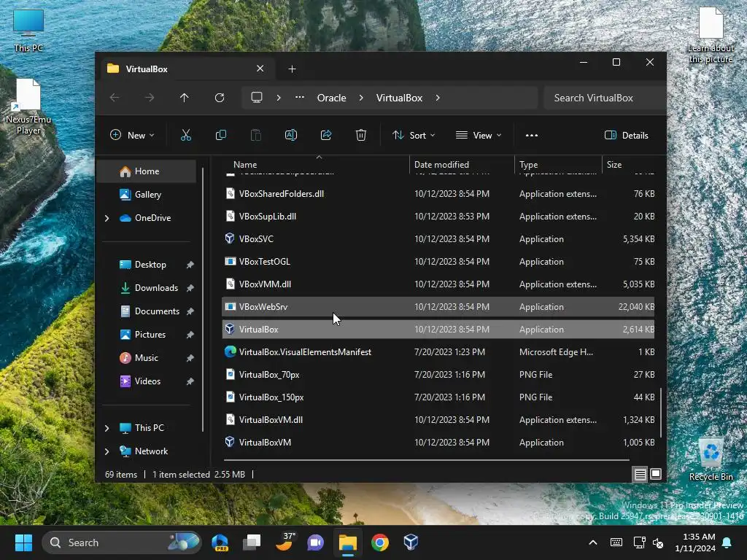Open the See more ellipsis menu
This screenshot has height=560, width=747.
532,135
